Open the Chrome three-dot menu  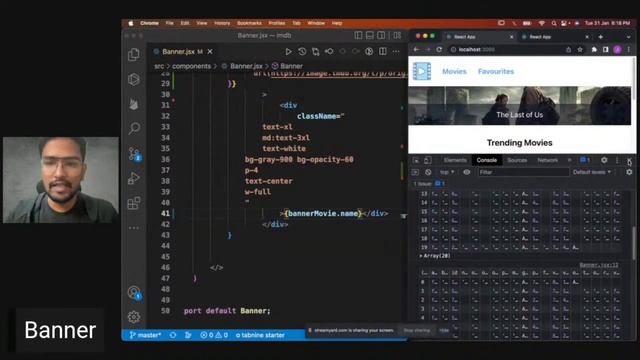click(629, 49)
